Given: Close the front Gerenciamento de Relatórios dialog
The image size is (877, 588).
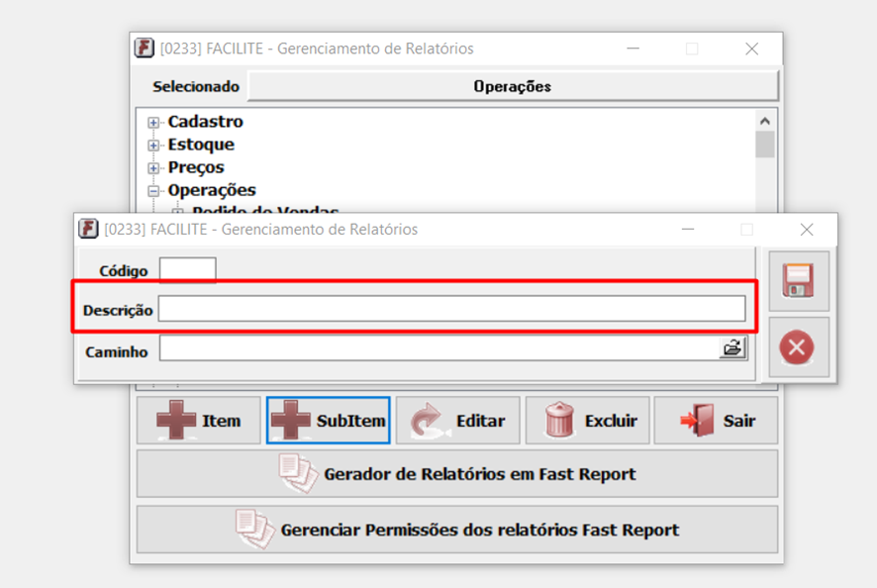Looking at the screenshot, I should 807,230.
